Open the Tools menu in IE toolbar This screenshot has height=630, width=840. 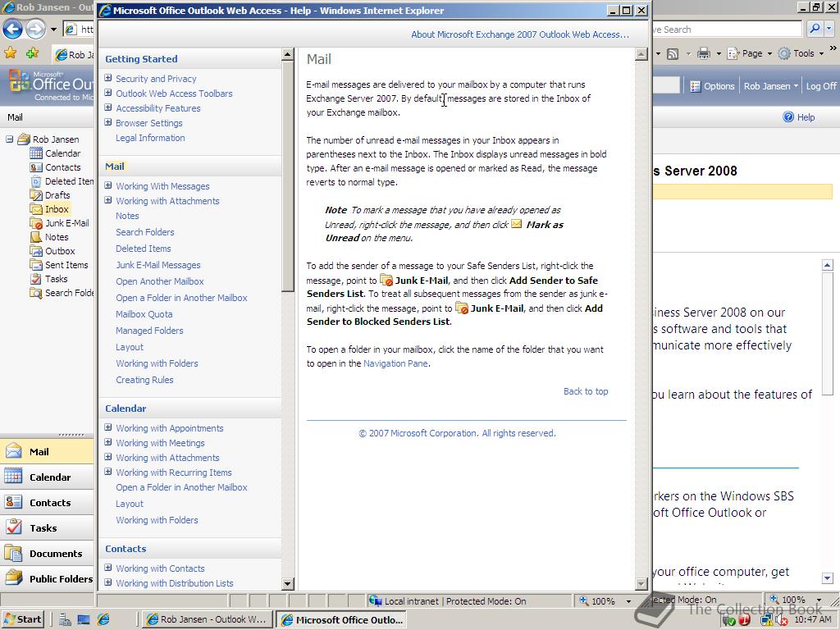point(801,53)
